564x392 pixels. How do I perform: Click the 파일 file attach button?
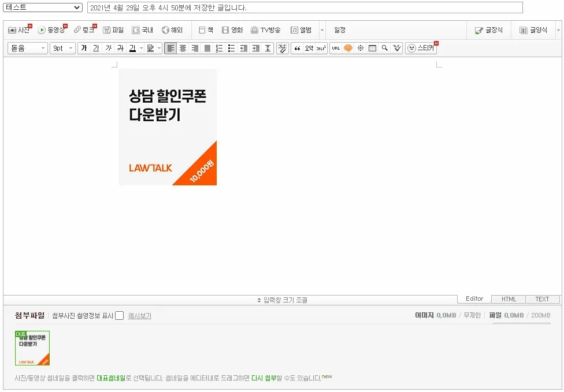click(113, 30)
